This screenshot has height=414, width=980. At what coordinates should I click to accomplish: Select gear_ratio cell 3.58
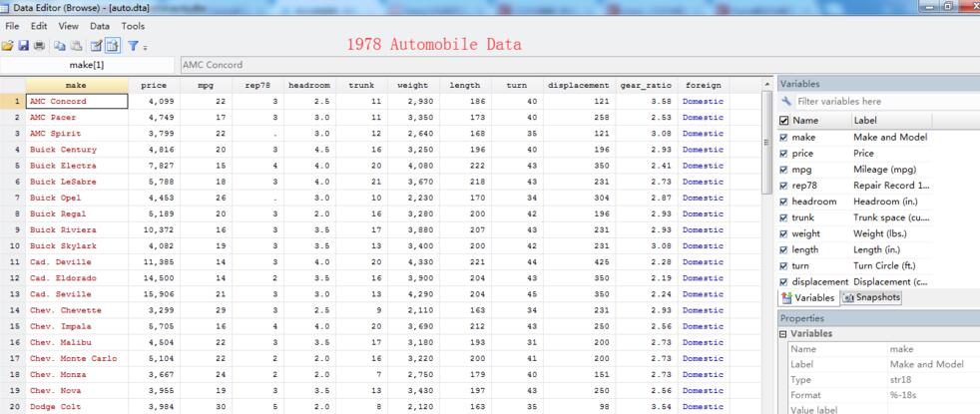click(647, 101)
